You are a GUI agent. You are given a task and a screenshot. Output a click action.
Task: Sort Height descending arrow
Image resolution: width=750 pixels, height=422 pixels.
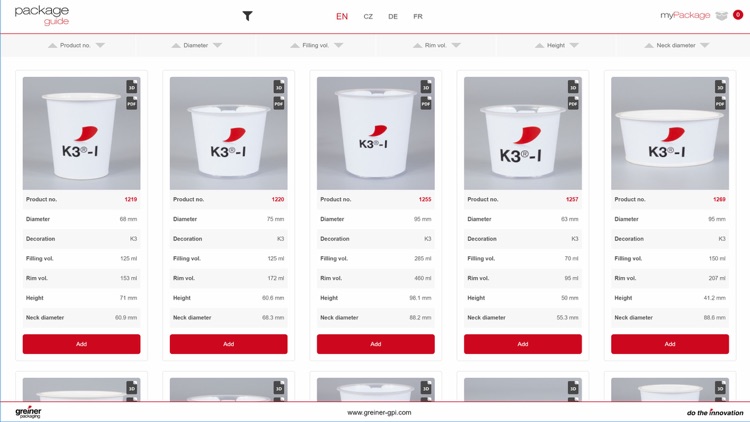pyautogui.click(x=574, y=45)
